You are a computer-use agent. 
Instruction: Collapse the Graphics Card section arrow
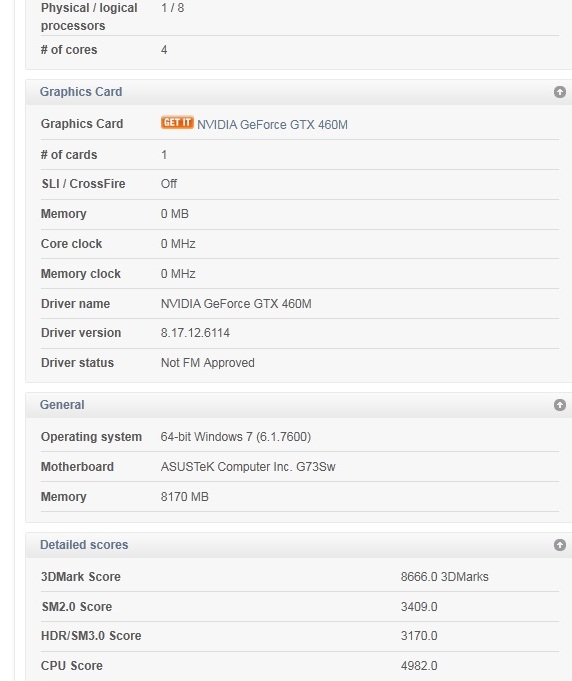[x=559, y=92]
